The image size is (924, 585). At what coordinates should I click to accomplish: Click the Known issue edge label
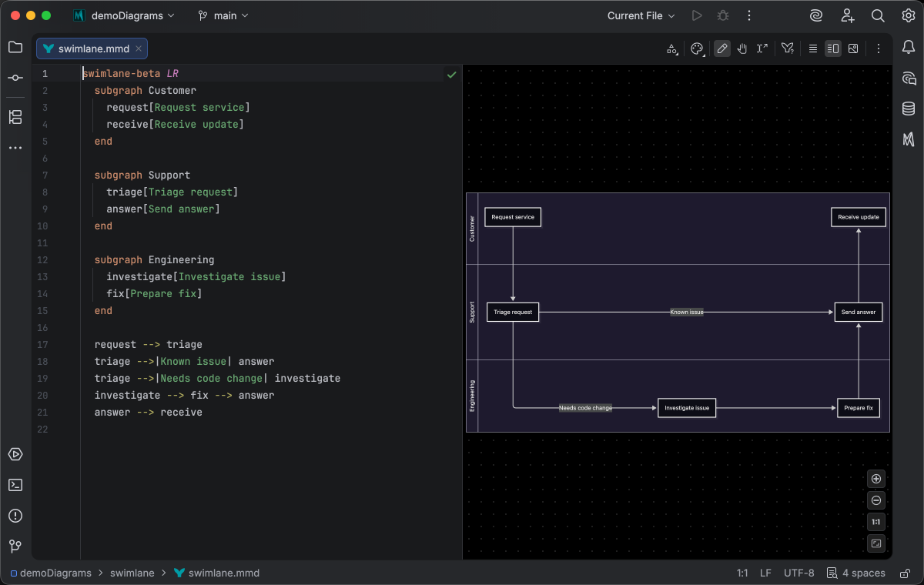687,313
